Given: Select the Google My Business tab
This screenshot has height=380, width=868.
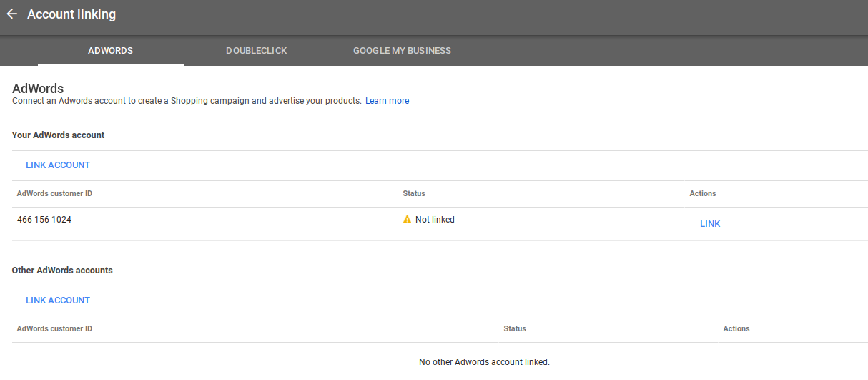Looking at the screenshot, I should click(402, 51).
